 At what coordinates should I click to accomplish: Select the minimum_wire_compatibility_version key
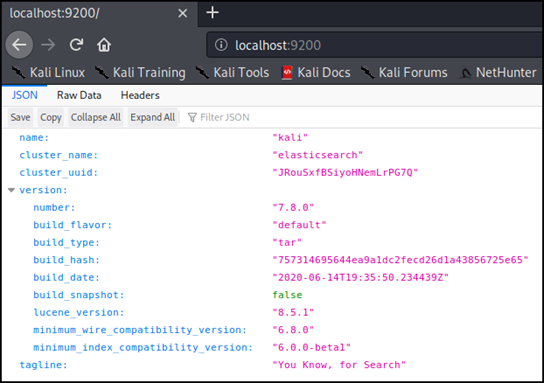click(140, 330)
